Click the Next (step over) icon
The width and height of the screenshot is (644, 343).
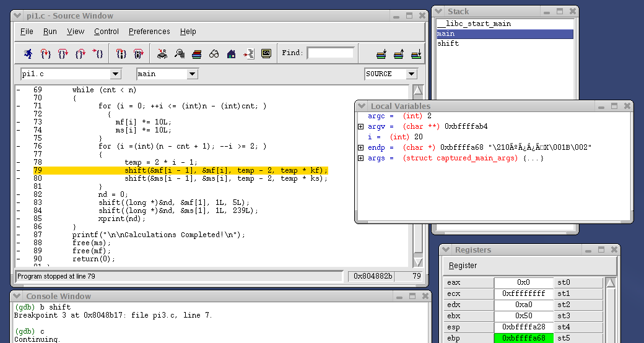tap(63, 53)
